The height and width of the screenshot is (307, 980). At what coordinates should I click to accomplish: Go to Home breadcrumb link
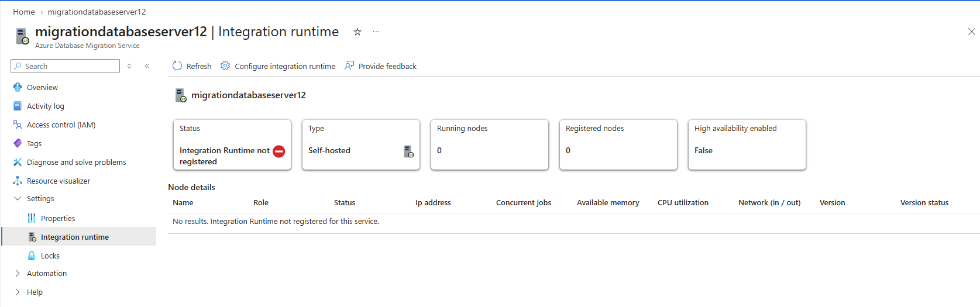point(24,12)
